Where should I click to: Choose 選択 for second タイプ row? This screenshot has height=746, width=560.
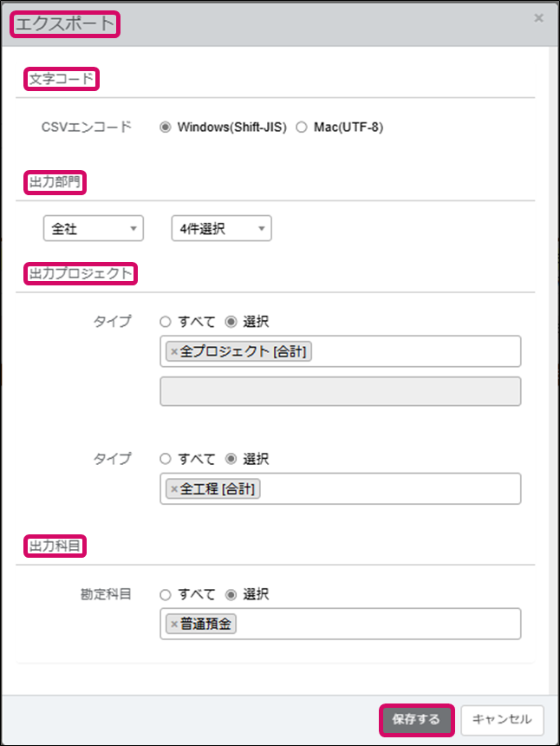231,459
